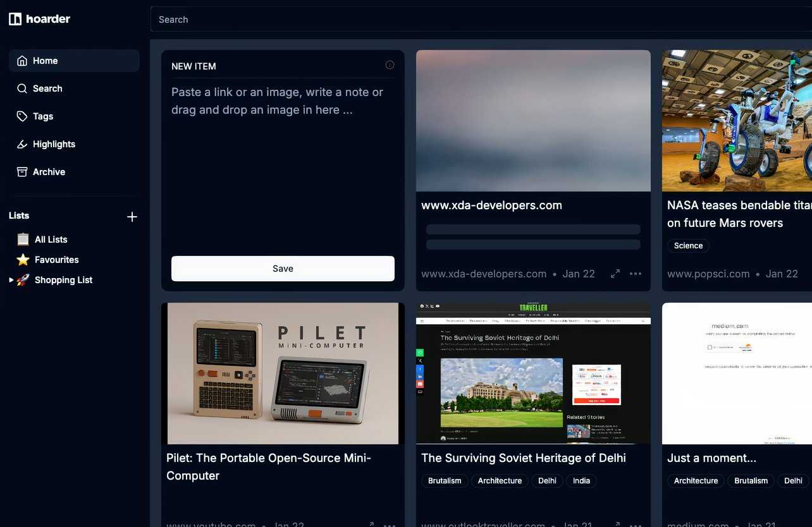
Task: Expand the xda-developers bookmark
Action: coord(615,274)
